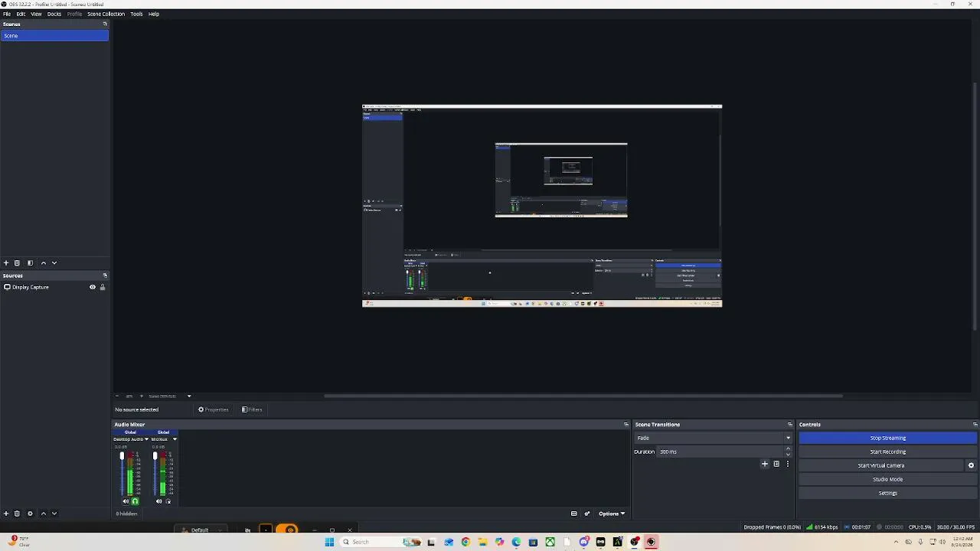The height and width of the screenshot is (551, 980).
Task: Click Stop Streaming button
Action: [x=887, y=438]
